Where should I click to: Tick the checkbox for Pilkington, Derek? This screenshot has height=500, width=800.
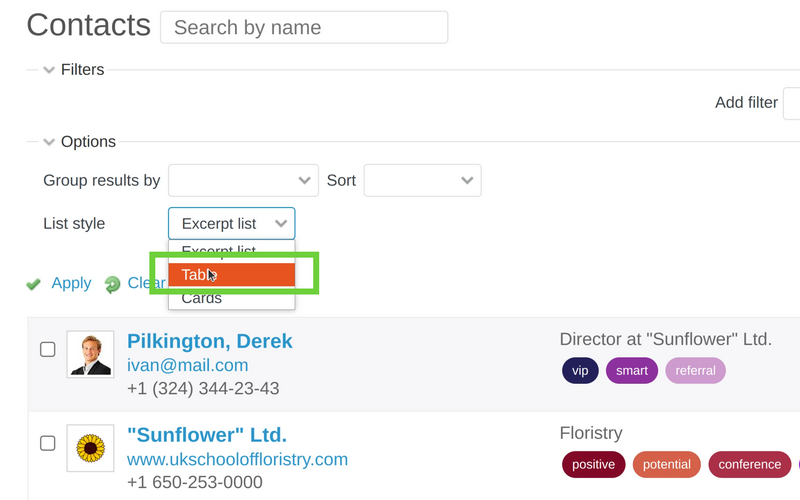(x=47, y=350)
